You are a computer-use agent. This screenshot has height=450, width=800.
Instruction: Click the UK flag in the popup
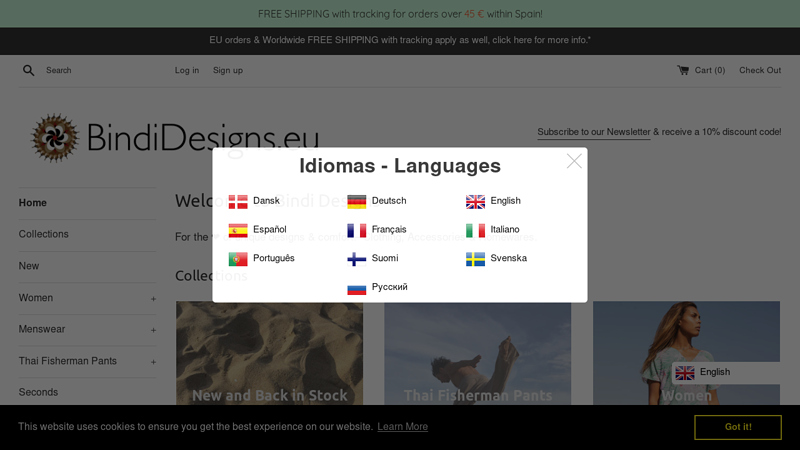476,202
